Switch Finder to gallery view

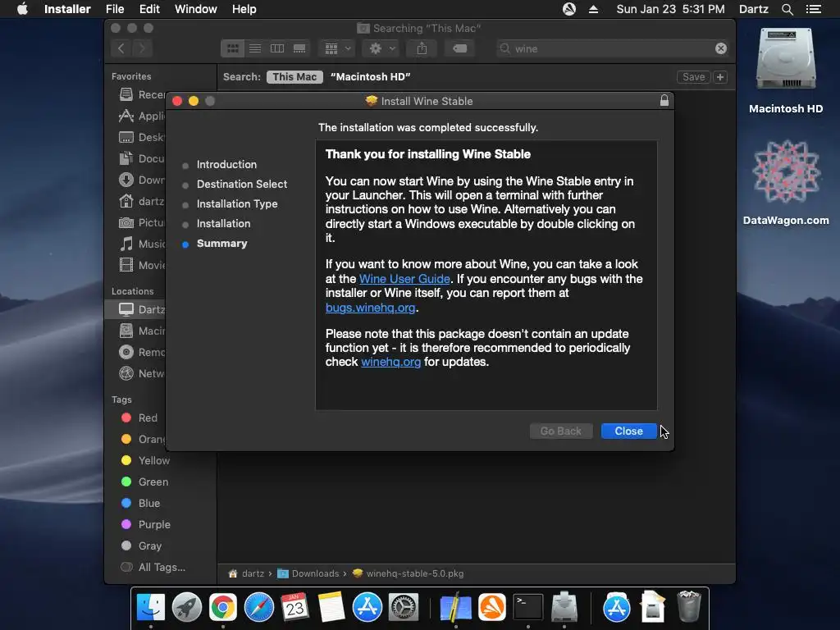299,48
